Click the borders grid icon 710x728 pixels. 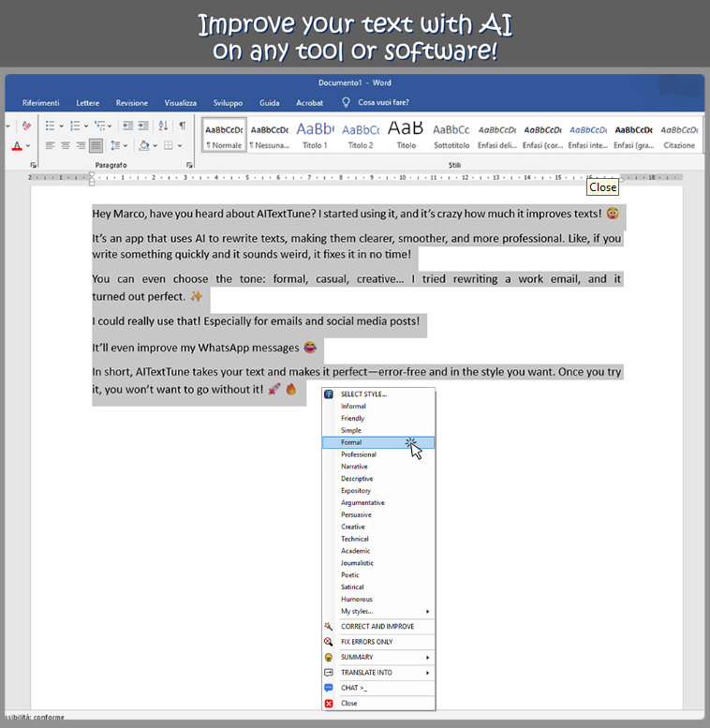(169, 146)
